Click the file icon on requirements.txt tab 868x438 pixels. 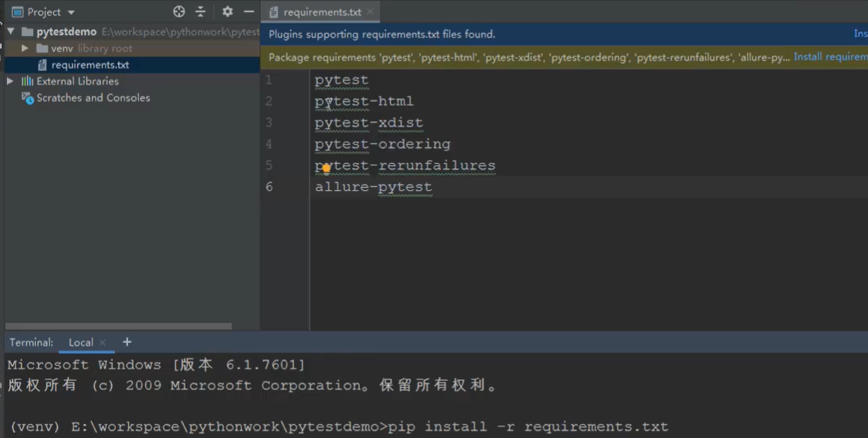273,12
